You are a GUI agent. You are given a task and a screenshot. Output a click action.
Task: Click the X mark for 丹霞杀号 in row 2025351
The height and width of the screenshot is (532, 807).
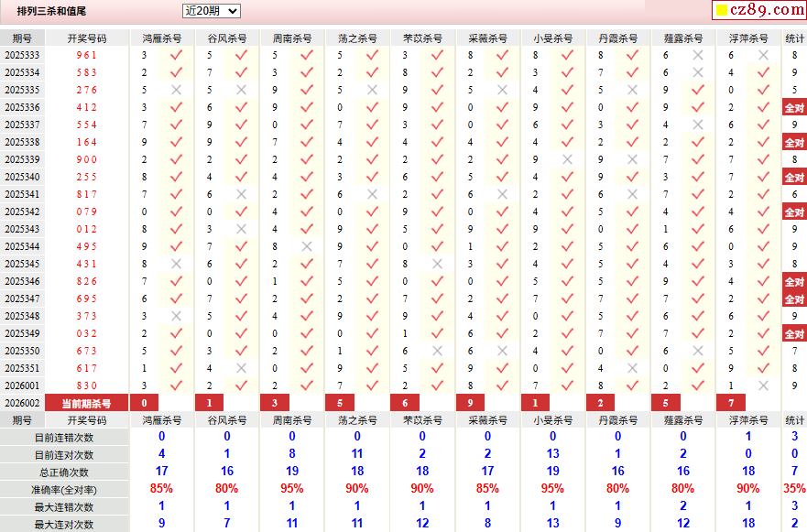click(x=633, y=368)
